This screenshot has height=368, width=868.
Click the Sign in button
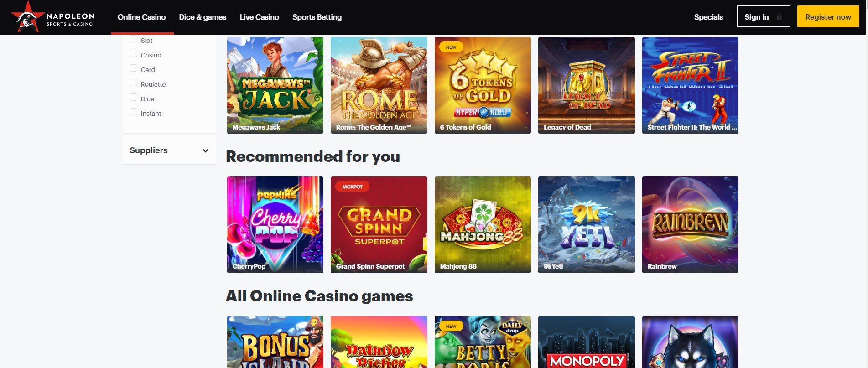(763, 17)
